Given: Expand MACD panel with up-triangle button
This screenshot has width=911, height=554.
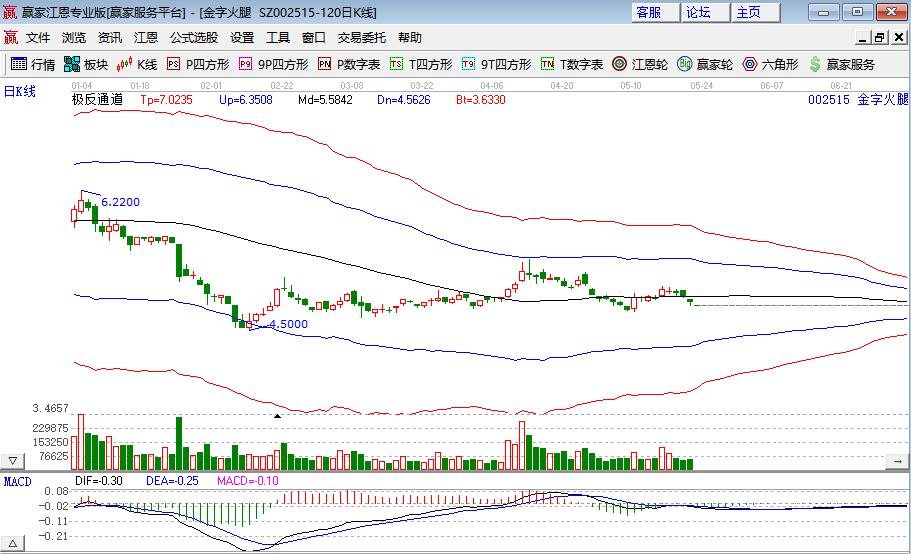Looking at the screenshot, I should click(12, 544).
